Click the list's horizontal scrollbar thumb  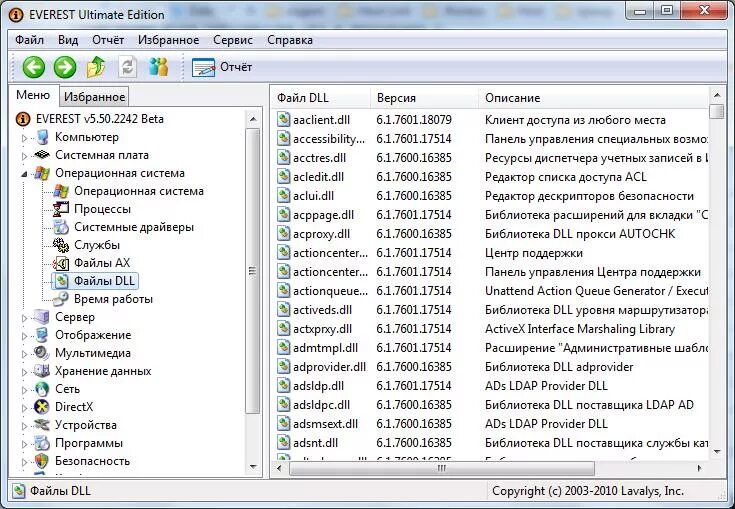point(442,468)
